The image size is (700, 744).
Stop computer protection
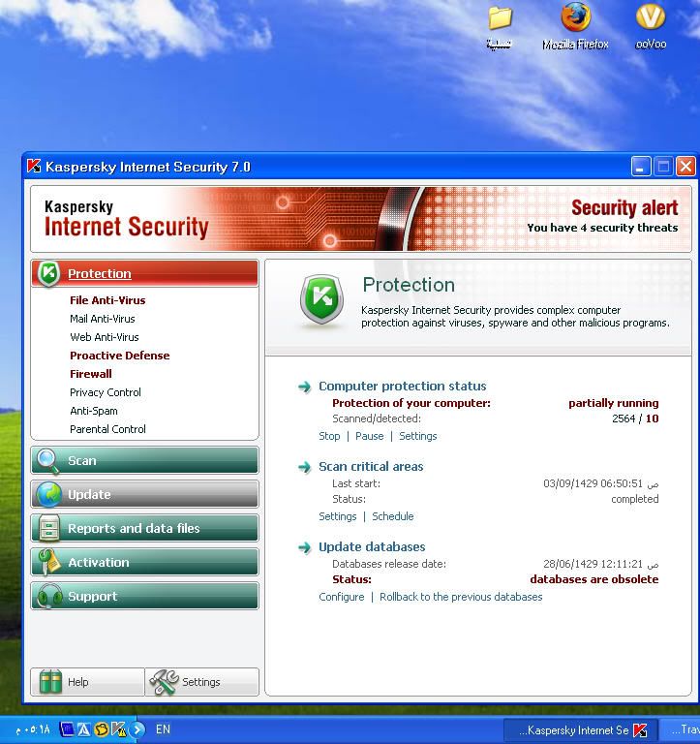point(329,436)
